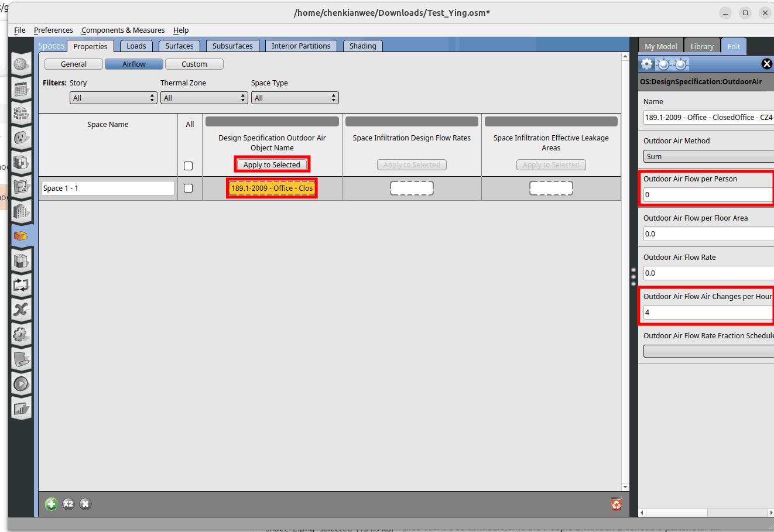Open the Space Type filter dropdown
The height and width of the screenshot is (532, 774).
coord(294,98)
